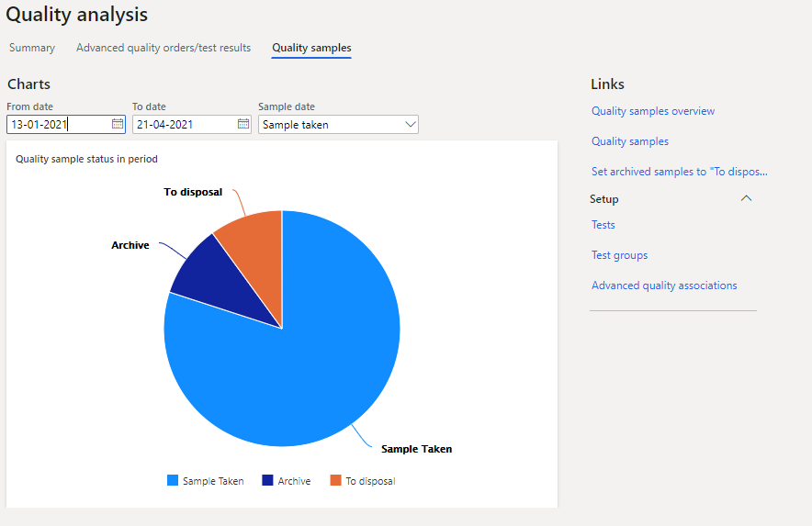This screenshot has height=526, width=812.
Task: Click the bold Sample Taken callout label
Action: pos(416,449)
